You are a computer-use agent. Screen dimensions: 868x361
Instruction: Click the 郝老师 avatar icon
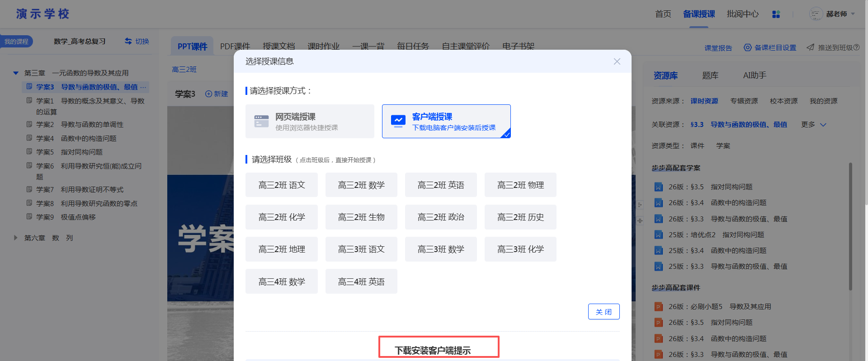point(816,14)
